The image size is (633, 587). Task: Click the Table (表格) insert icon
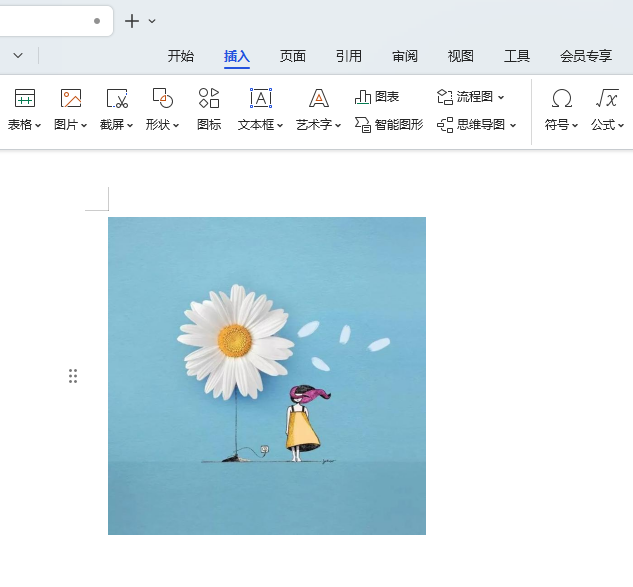tap(25, 98)
